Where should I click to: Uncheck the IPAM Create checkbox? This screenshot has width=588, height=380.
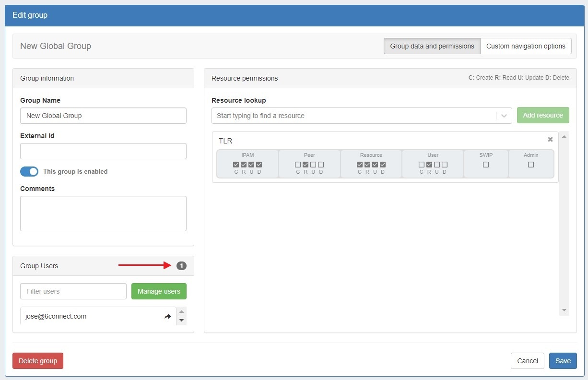(236, 165)
